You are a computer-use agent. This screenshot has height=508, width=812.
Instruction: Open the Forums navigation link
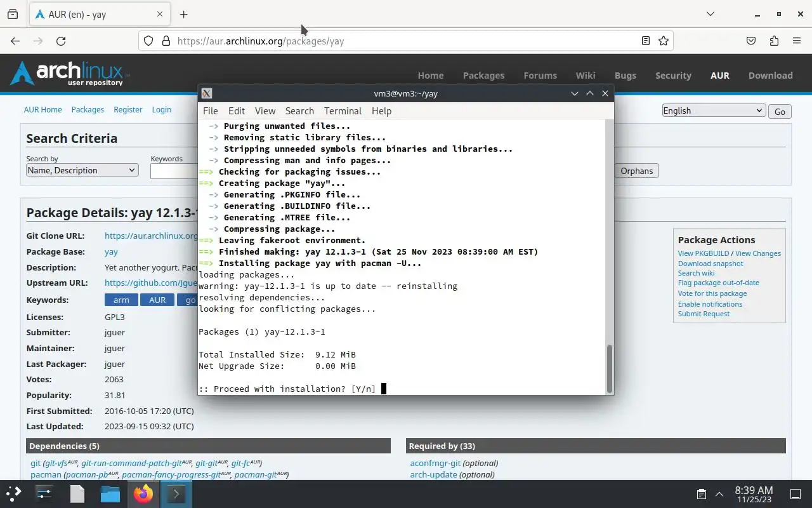(x=540, y=75)
